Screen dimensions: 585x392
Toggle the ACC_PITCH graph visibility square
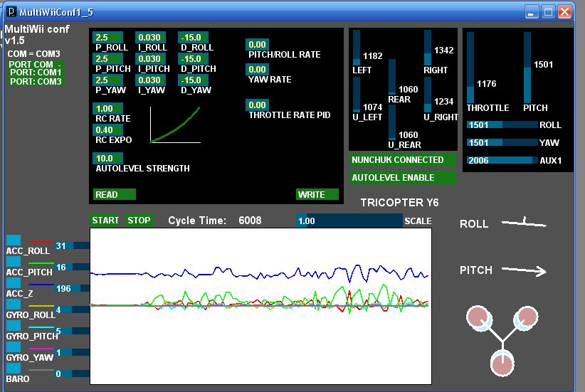coord(13,261)
